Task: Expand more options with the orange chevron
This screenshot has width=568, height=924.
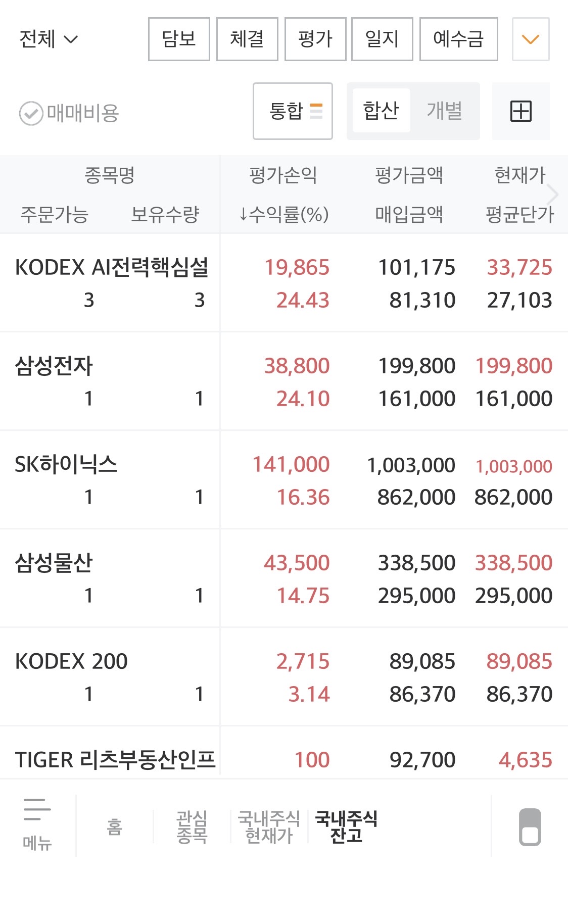Action: 530,39
